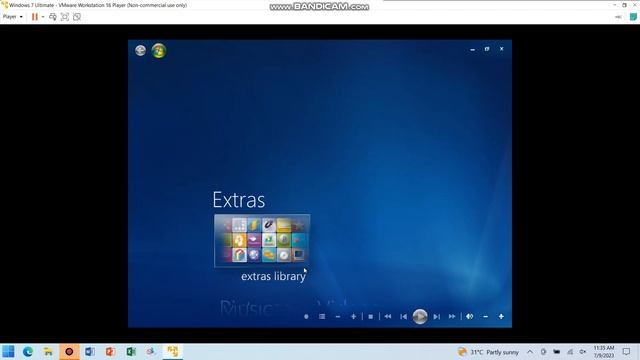Click the network icon in system tray
Screen dimensions: 640x360
click(x=570, y=352)
